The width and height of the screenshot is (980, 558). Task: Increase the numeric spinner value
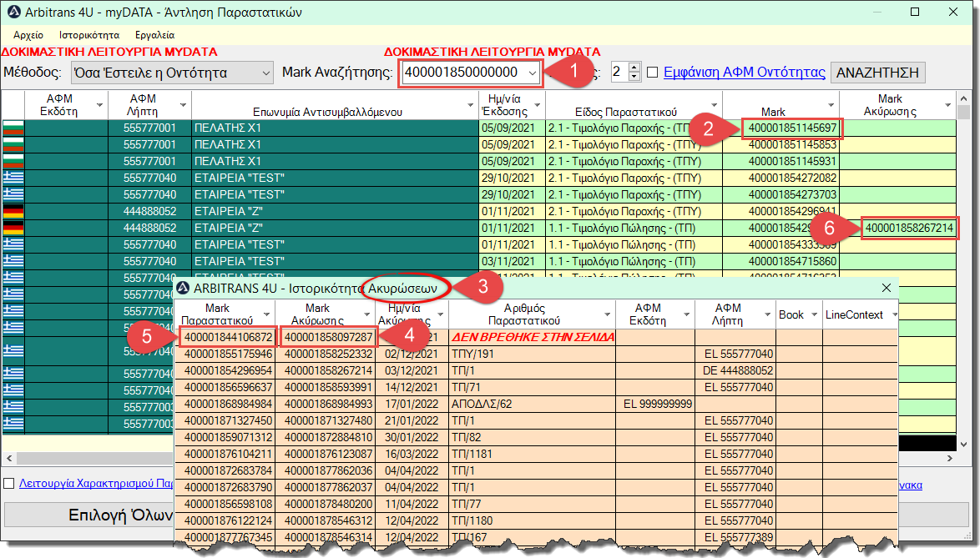[x=634, y=68]
